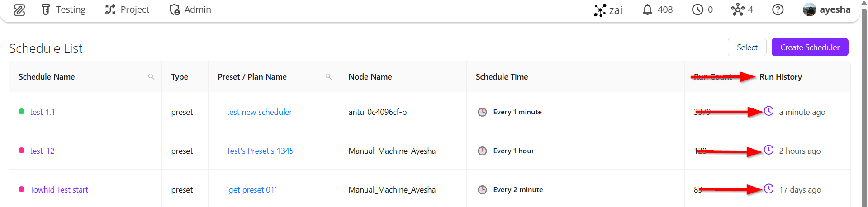868x207 pixels.
Task: Search by Preset / Plan Name magnifier icon
Action: pos(328,77)
